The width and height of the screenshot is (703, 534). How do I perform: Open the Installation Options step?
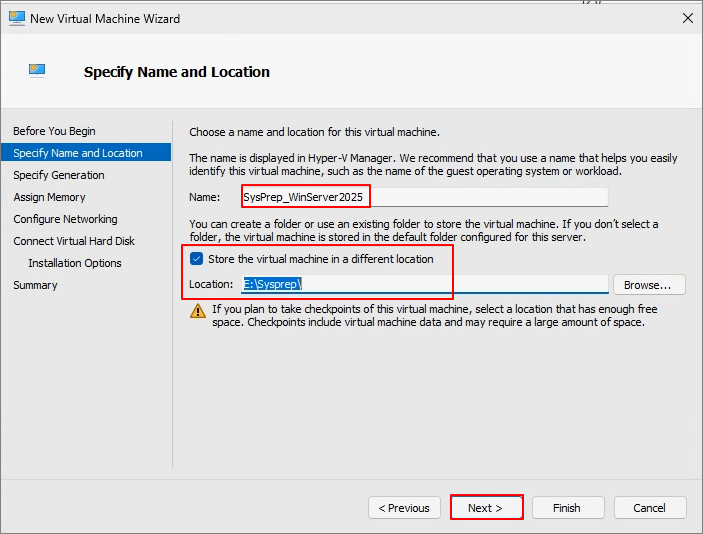pyautogui.click(x=75, y=263)
